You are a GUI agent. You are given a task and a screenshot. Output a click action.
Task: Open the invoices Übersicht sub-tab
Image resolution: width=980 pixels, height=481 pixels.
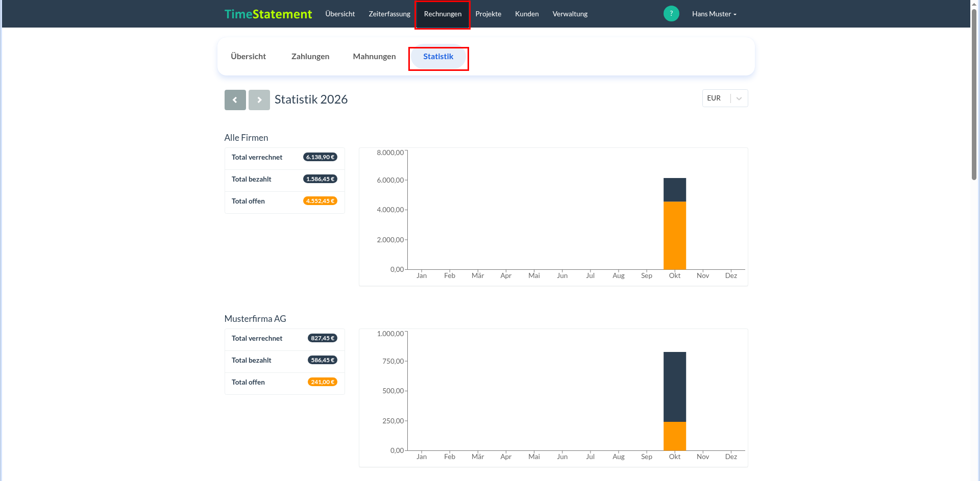tap(248, 57)
